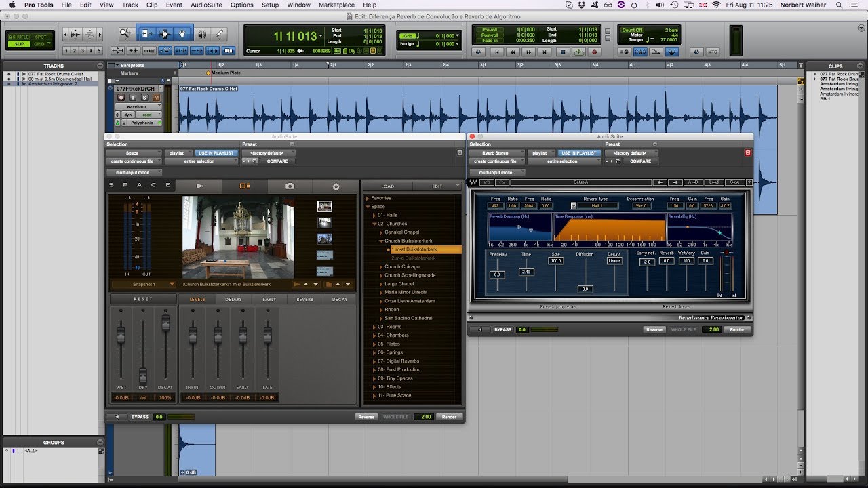Open the Snapshot 1 dropdown
This screenshot has width=868, height=488.
(x=144, y=285)
